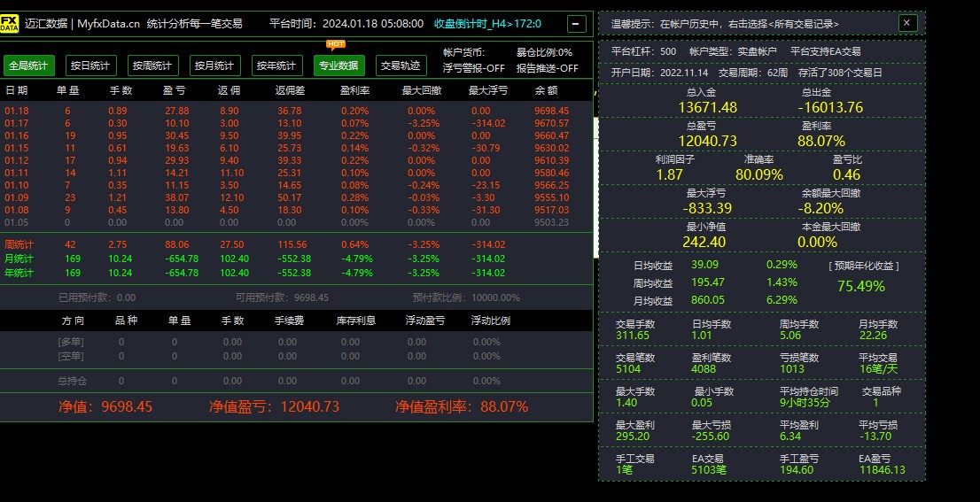The height and width of the screenshot is (502, 980).
Task: Select the greyed 01.05 date row
Action: pos(296,222)
